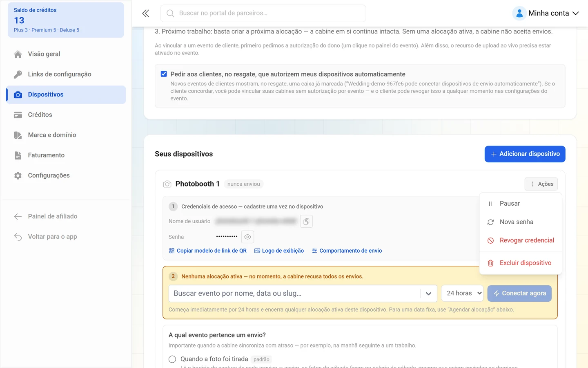Viewport: 588px width, 368px height.
Task: Focus the partner portal search field
Action: point(263,13)
